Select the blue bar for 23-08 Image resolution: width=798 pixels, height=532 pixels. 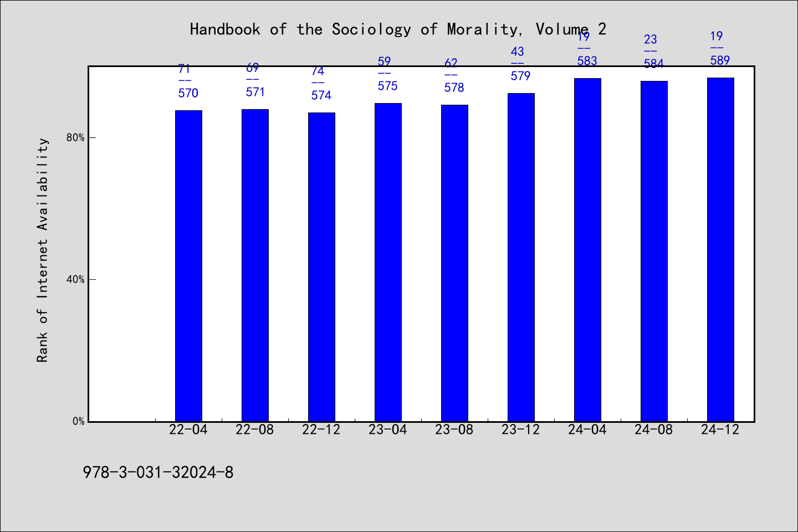pos(454,263)
